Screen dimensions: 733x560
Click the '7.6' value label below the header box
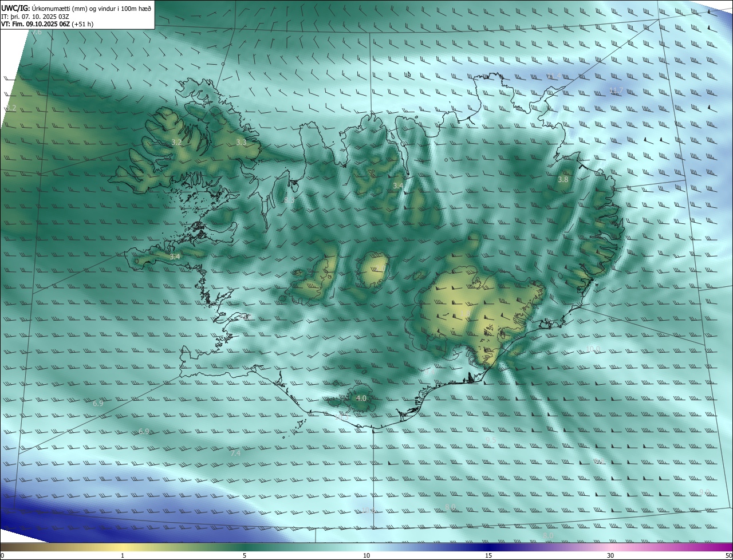(37, 32)
